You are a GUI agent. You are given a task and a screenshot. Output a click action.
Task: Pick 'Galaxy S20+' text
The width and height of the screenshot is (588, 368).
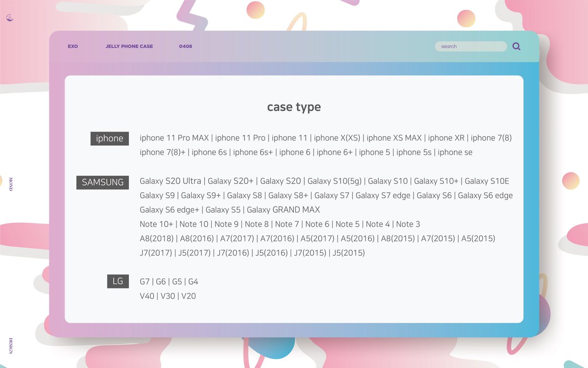pyautogui.click(x=231, y=181)
